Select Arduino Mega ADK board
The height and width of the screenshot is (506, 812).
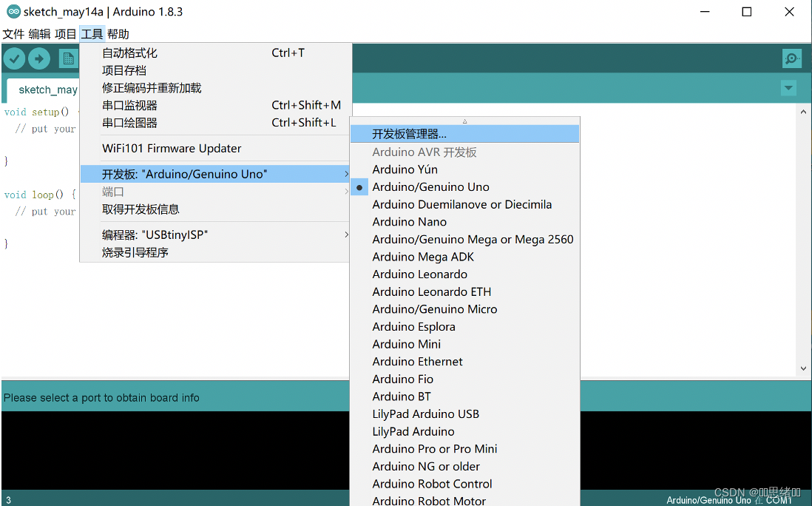tap(464, 257)
